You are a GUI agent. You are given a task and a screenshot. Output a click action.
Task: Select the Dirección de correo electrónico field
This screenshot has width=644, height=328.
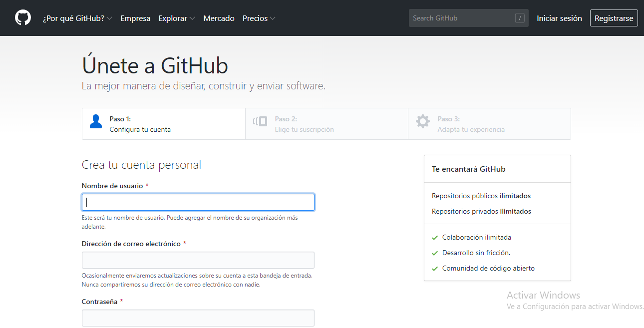[x=198, y=260]
